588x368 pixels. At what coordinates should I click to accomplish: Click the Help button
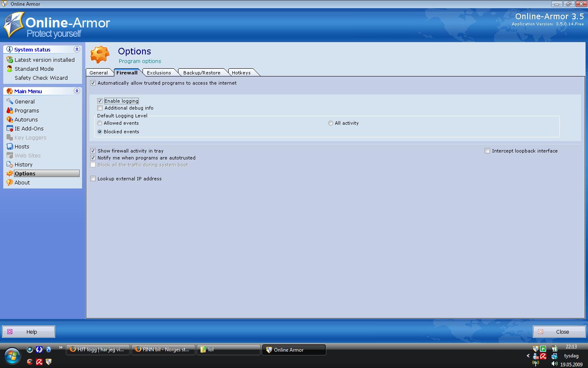tap(29, 332)
